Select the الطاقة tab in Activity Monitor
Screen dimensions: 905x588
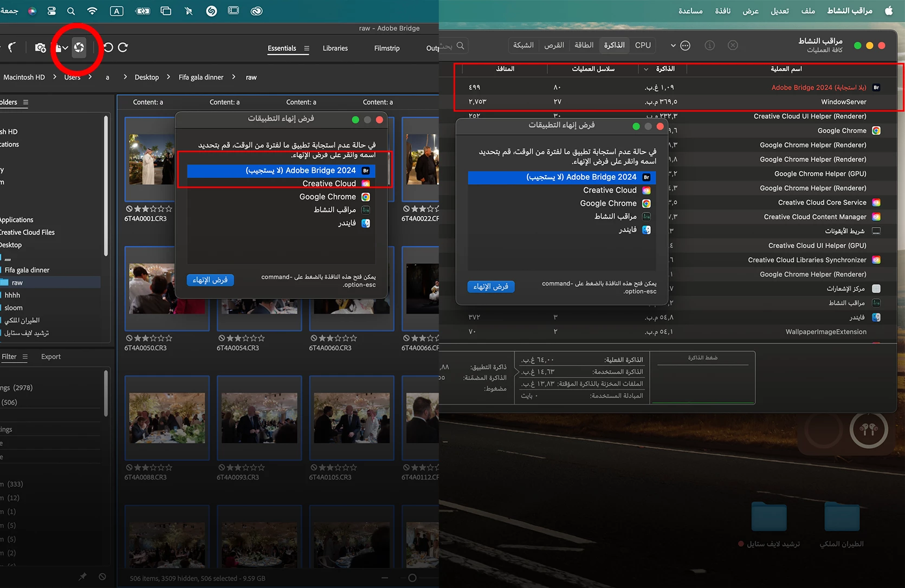point(584,46)
